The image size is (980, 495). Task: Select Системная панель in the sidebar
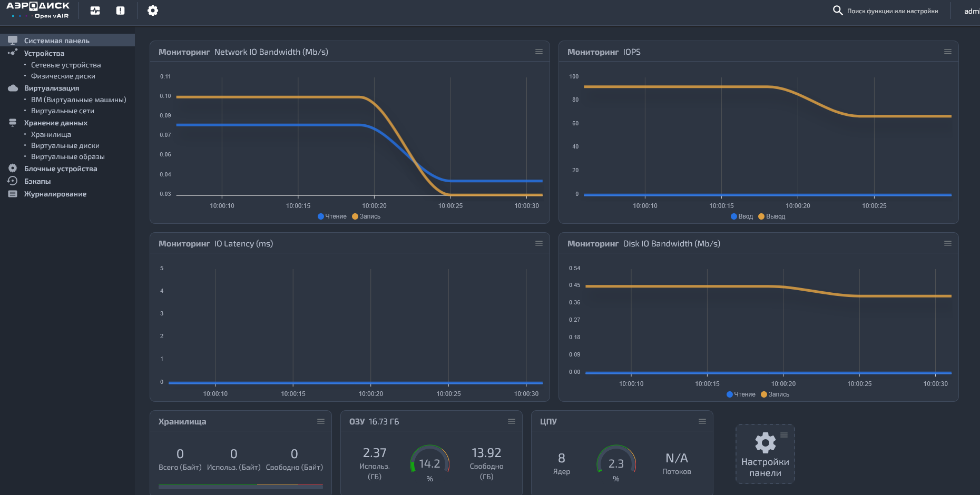[56, 41]
